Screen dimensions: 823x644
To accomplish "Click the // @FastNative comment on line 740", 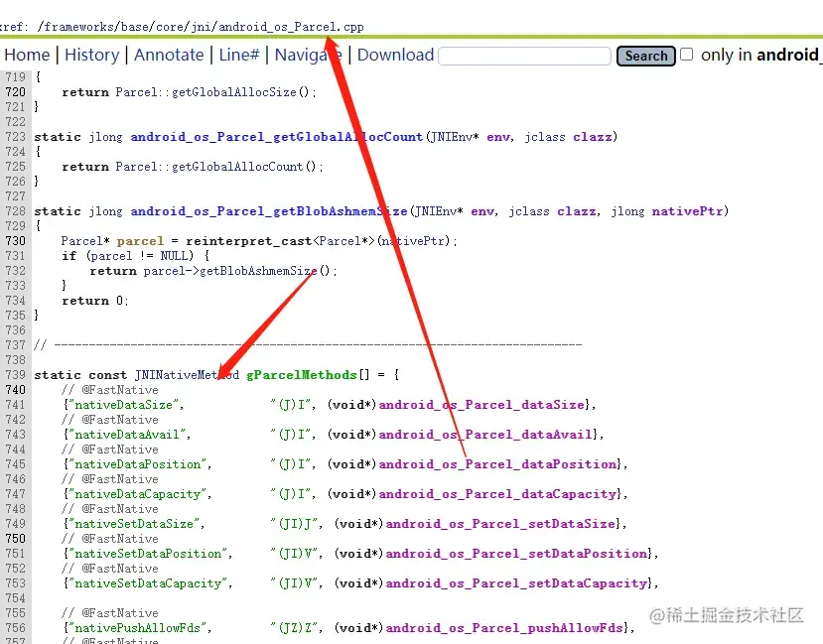I will (109, 390).
